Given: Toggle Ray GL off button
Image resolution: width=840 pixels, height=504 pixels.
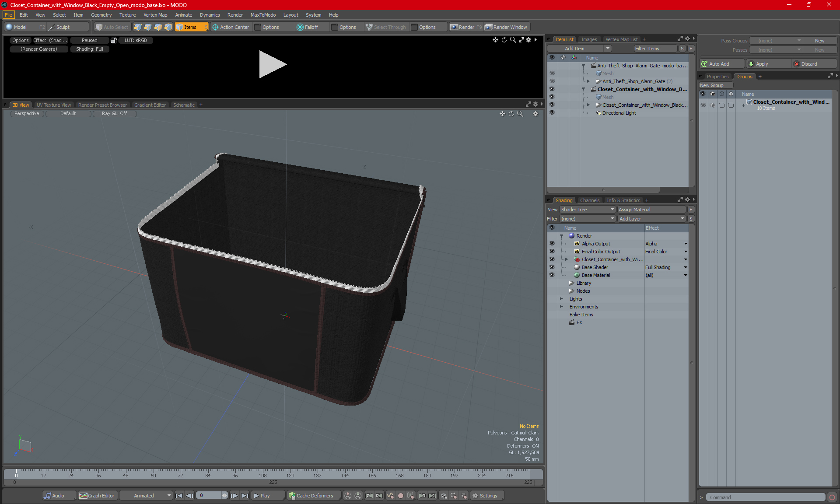Looking at the screenshot, I should pos(113,113).
